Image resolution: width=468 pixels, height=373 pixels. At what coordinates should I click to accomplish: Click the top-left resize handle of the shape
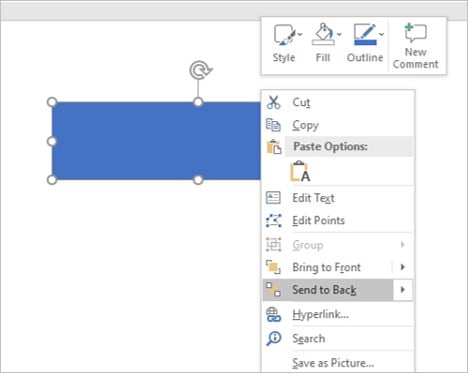(x=52, y=102)
